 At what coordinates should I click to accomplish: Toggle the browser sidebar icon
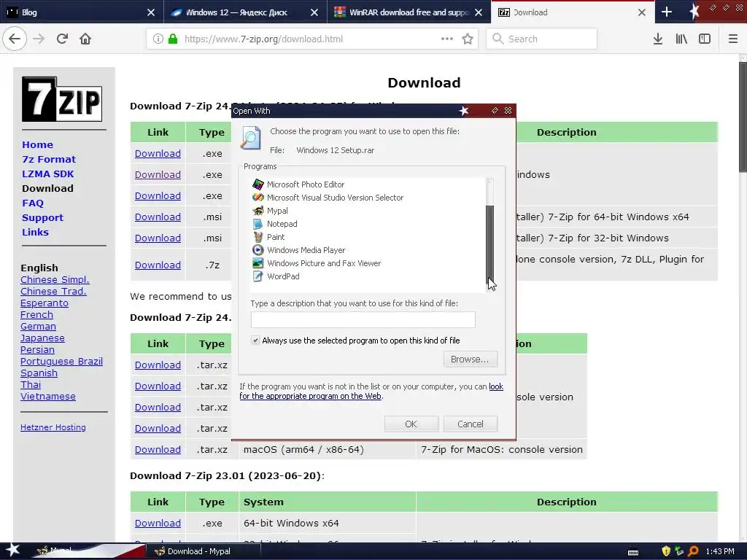point(705,39)
